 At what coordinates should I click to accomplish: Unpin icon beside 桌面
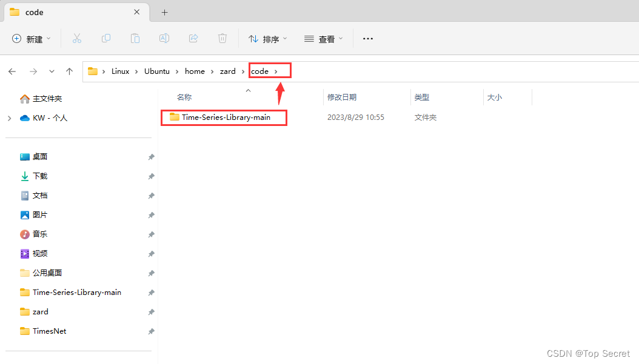pyautogui.click(x=151, y=157)
